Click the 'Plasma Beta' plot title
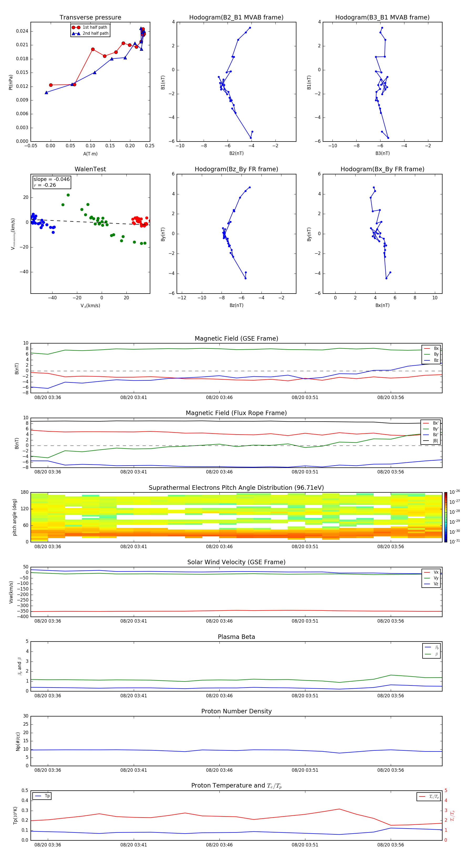 point(236,637)
